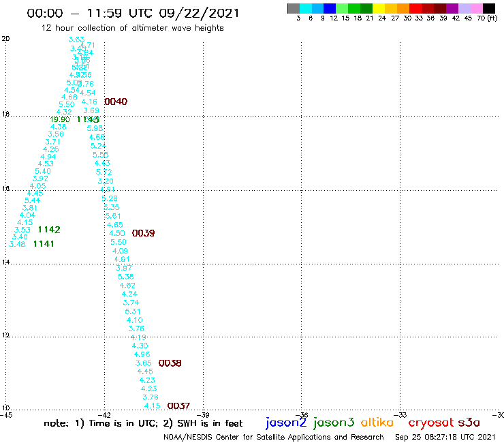Click the 4.16 value beside 0040
504x443 pixels.
coord(89,102)
